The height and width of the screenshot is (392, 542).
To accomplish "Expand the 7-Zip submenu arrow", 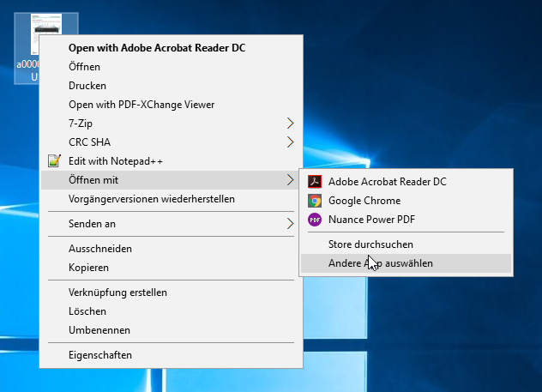I will point(290,123).
